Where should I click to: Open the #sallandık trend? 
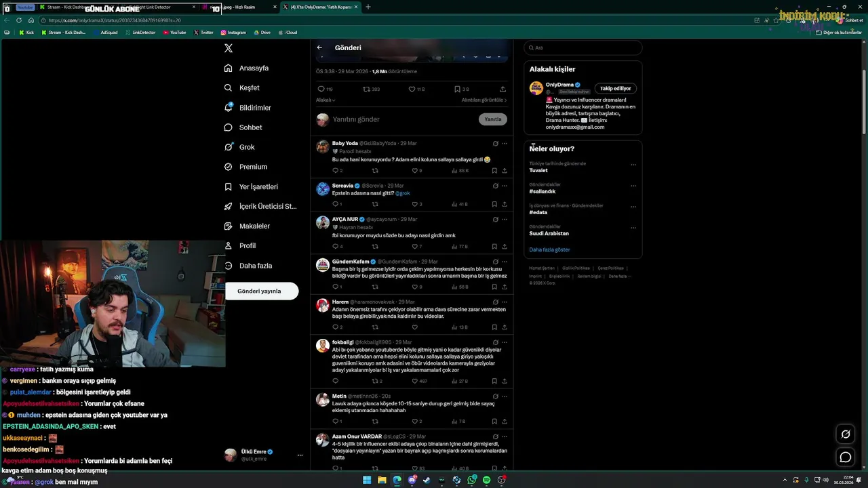542,191
